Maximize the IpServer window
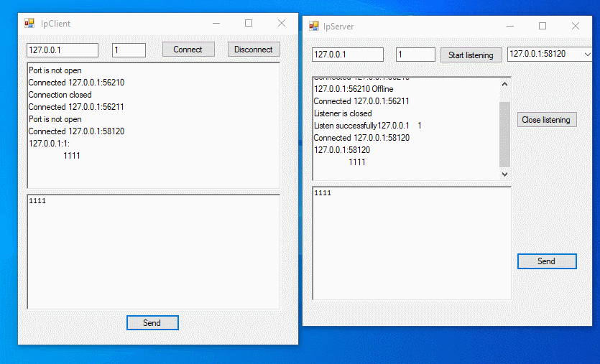 coord(543,26)
